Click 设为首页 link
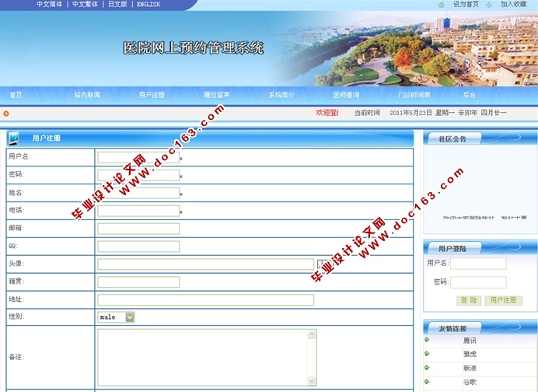538x392 pixels. (x=466, y=5)
